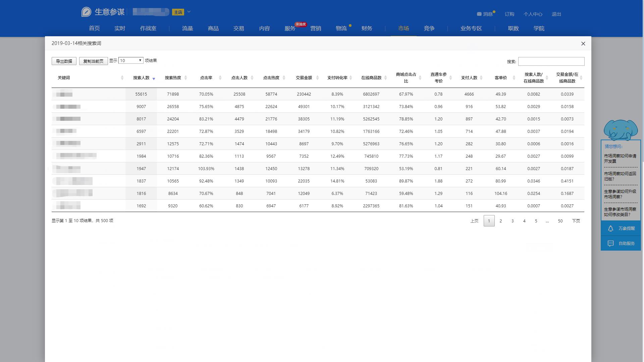Image resolution: width=644 pixels, height=362 pixels.
Task: Sort by 交易金额/在线商品数 arrows
Action: (581, 78)
